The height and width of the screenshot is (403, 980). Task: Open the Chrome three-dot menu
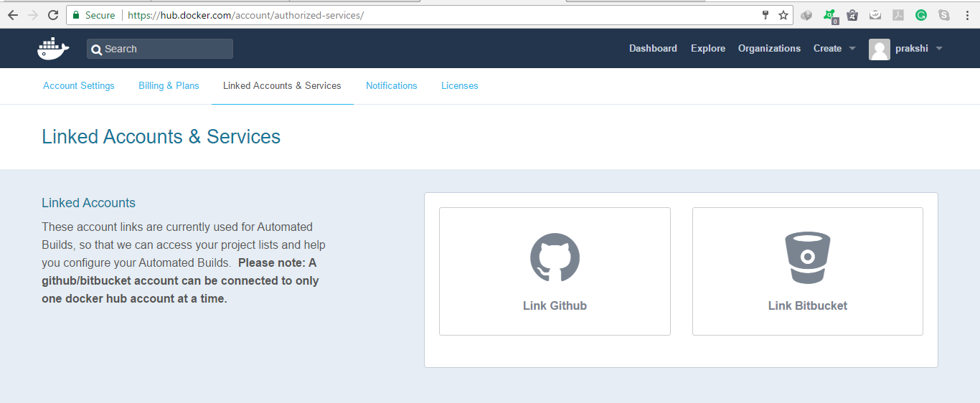click(x=966, y=15)
